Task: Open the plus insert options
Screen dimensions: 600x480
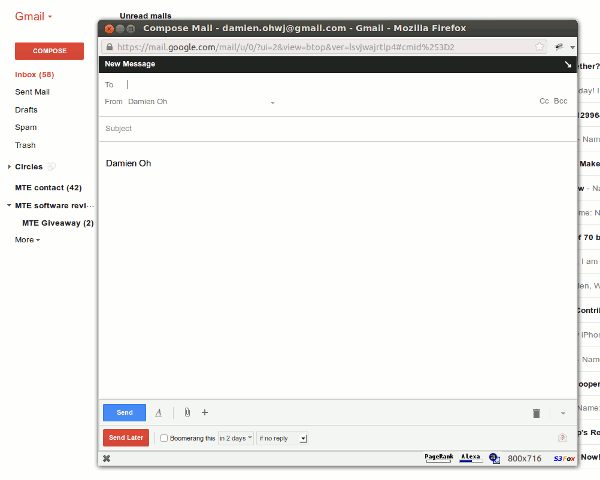Action: pos(205,412)
